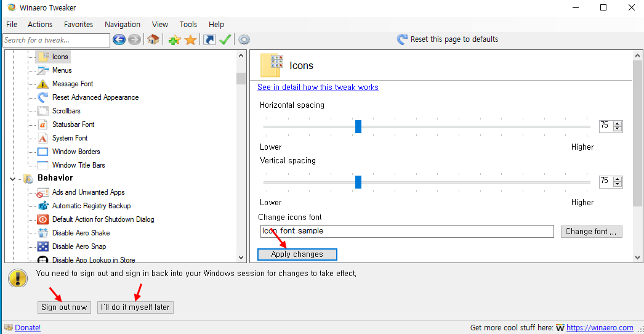Image resolution: width=644 pixels, height=334 pixels.
Task: Click the blue Back navigation arrow
Action: pos(119,40)
